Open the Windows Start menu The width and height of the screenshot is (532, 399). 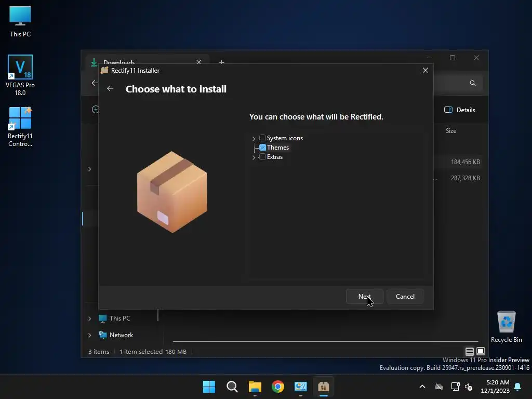tap(209, 387)
